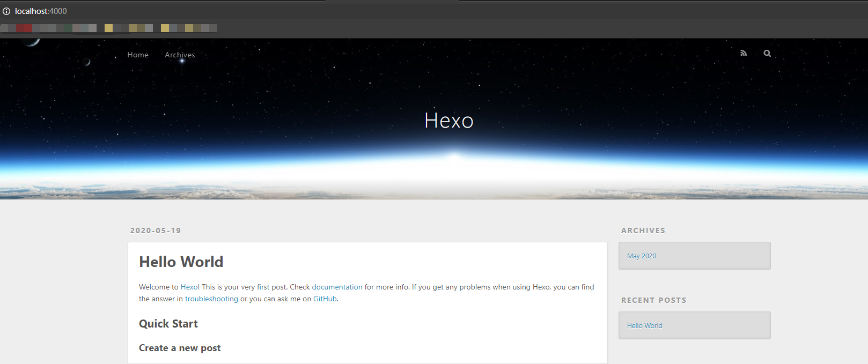Open the May 2020 archive link
The height and width of the screenshot is (364, 868).
click(642, 256)
